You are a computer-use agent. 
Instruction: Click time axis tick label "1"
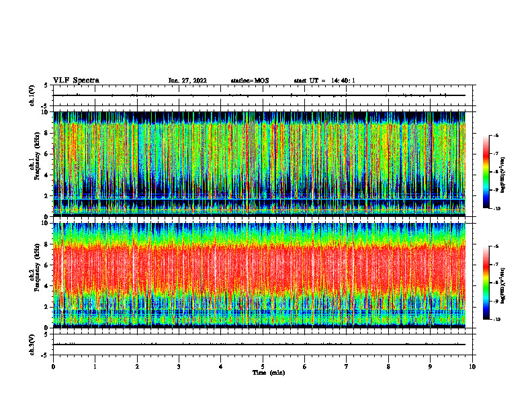(95, 367)
